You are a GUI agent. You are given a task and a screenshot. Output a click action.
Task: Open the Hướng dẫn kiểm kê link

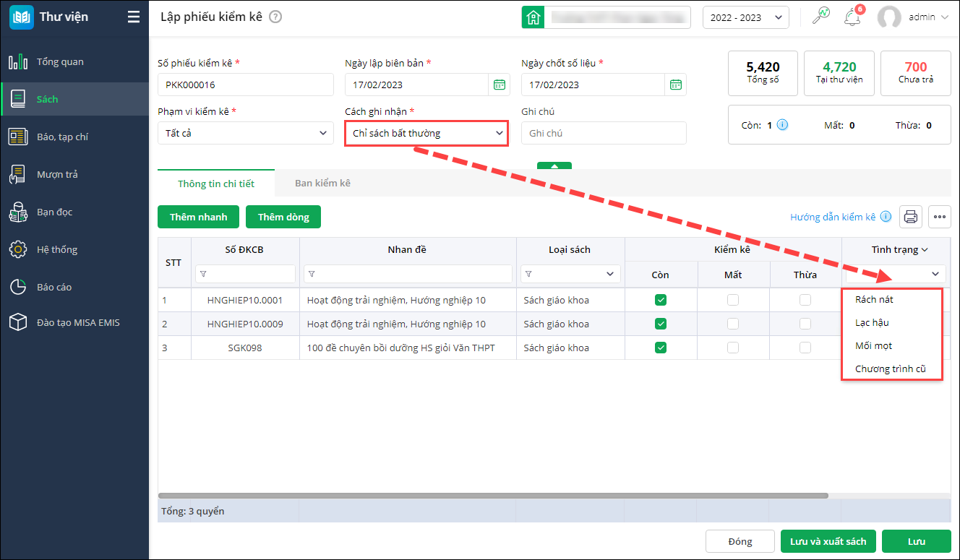tap(833, 217)
